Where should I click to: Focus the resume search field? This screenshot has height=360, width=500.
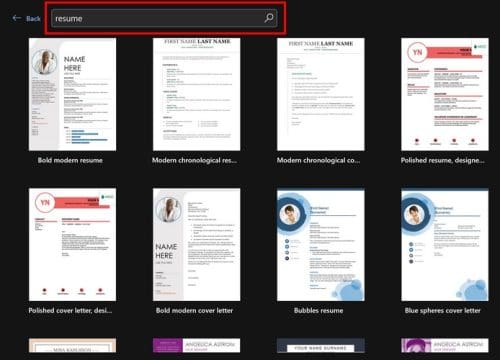coord(164,18)
